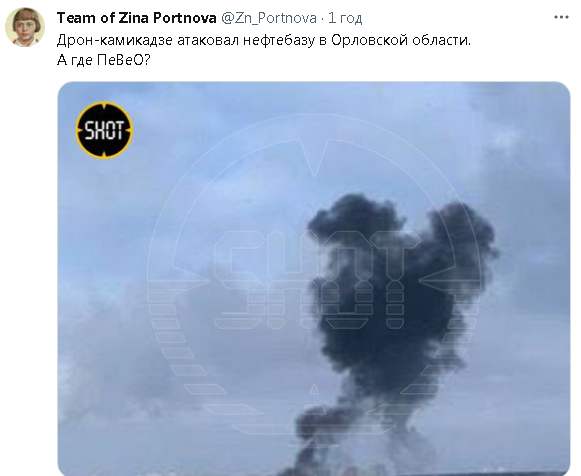
Task: Click the V-shaped notch atop the watermark circle
Action: 314,157
